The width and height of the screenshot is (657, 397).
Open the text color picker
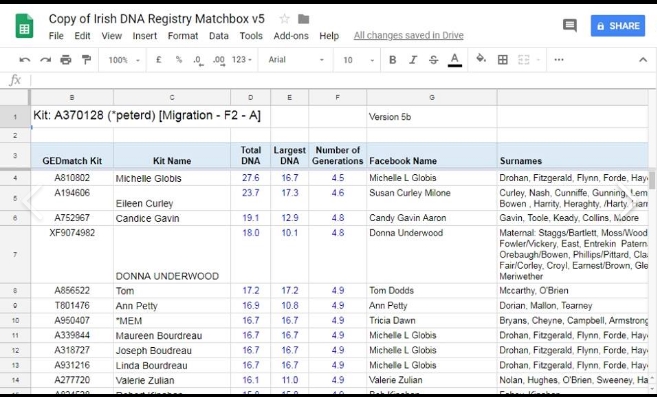pos(455,60)
